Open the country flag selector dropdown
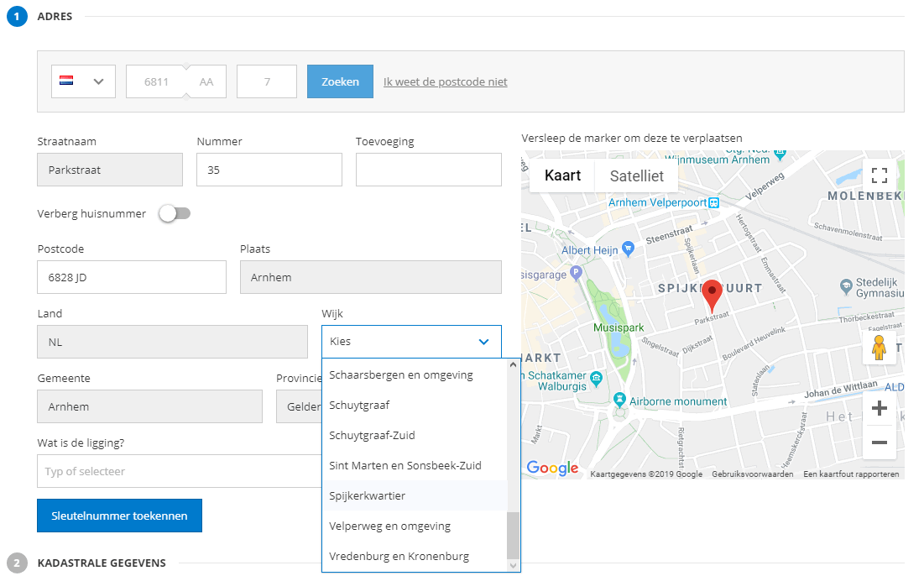Viewport: 924px width, 576px height. coord(83,81)
